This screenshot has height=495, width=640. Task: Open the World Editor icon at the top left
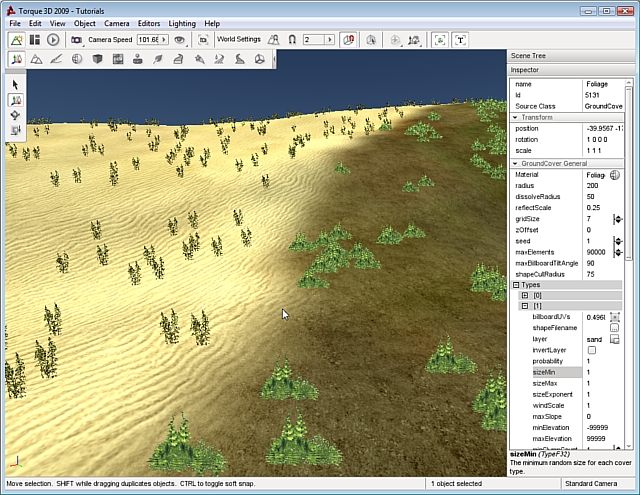[16, 40]
